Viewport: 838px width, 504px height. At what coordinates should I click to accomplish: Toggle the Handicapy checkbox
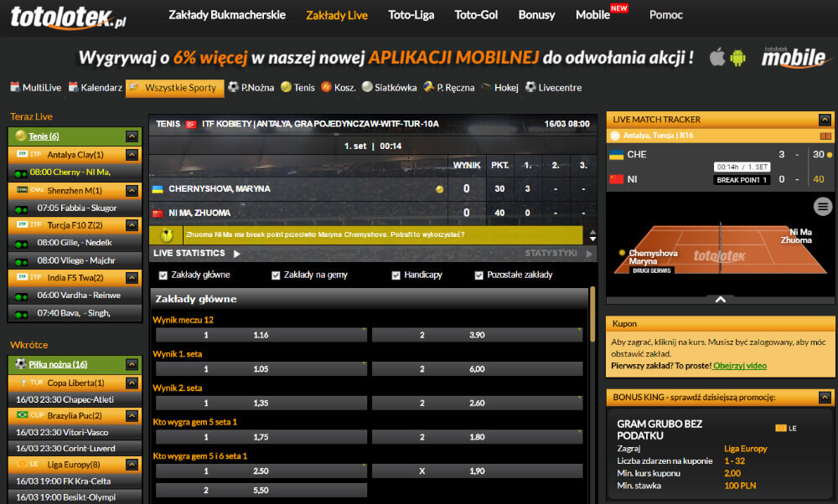click(x=396, y=275)
